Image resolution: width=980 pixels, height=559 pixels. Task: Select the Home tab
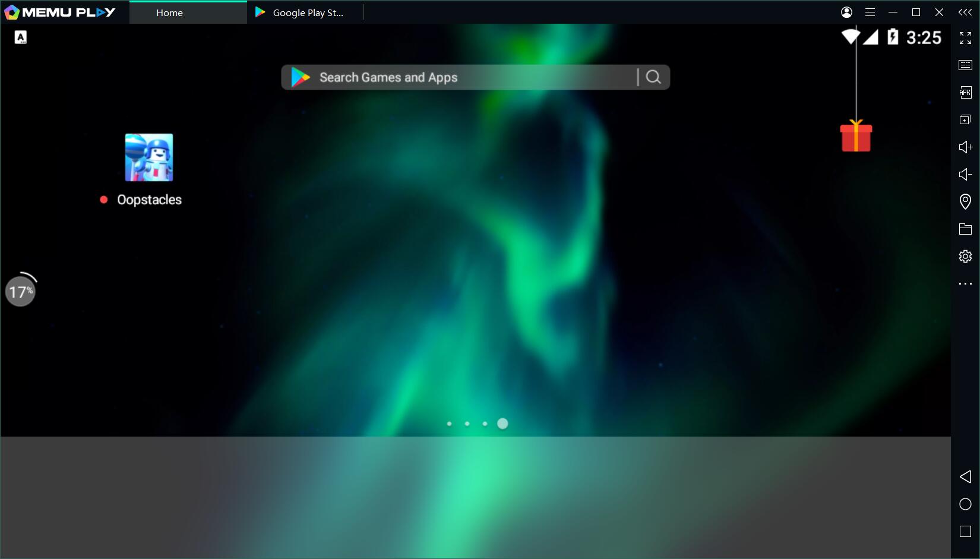pyautogui.click(x=170, y=12)
